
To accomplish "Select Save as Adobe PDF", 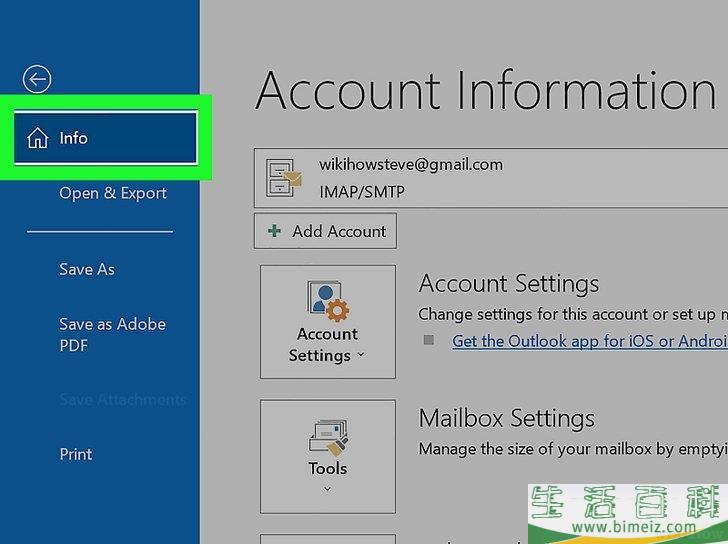I will tap(112, 334).
